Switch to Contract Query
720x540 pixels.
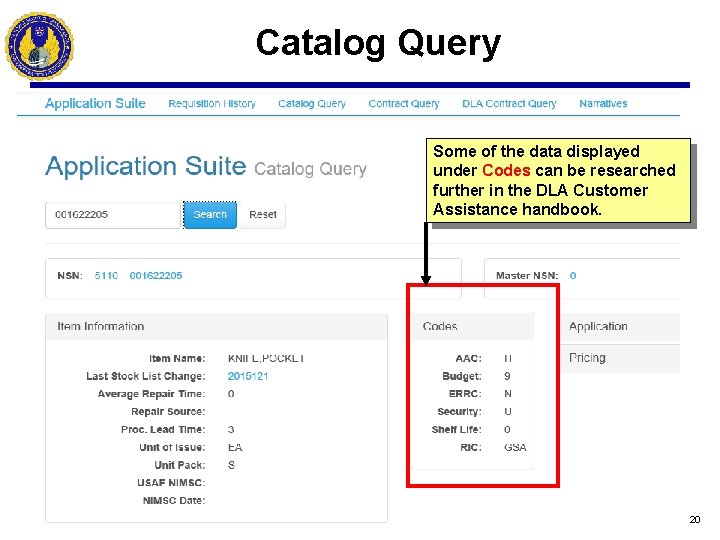point(404,104)
